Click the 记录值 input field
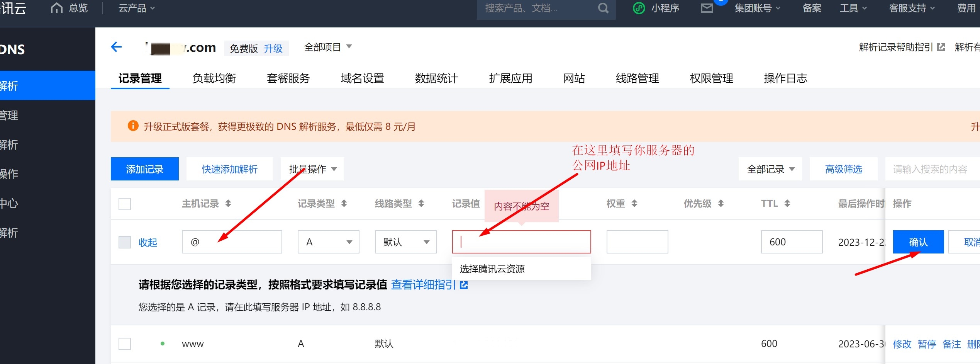Image resolution: width=980 pixels, height=364 pixels. tap(521, 242)
